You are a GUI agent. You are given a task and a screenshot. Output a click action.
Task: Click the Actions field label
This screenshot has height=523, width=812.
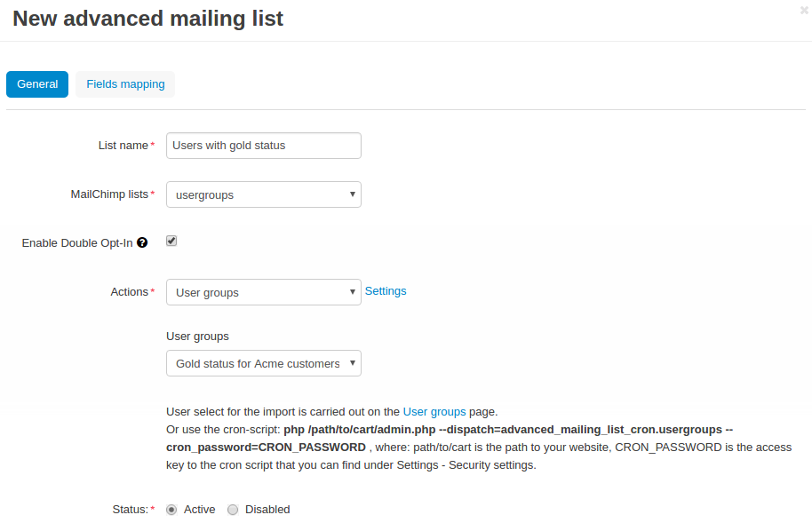click(x=130, y=291)
